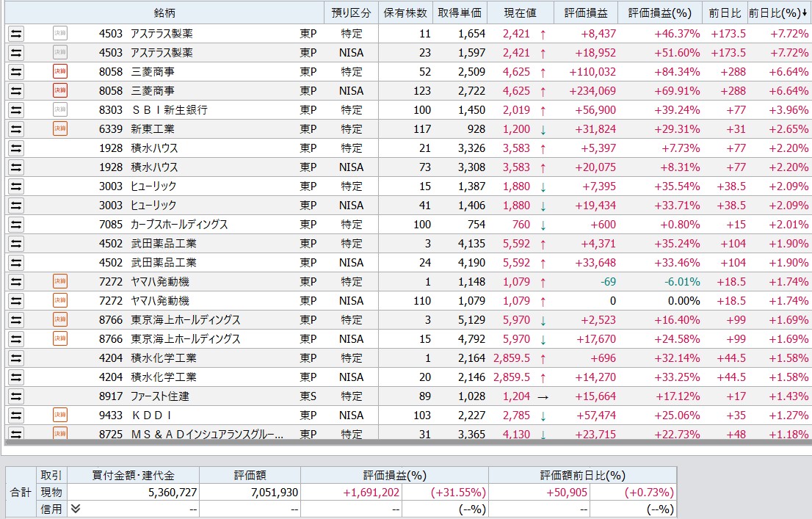The height and width of the screenshot is (519, 812).
Task: Open trade icon for 新東工業 row
Action: [16, 129]
